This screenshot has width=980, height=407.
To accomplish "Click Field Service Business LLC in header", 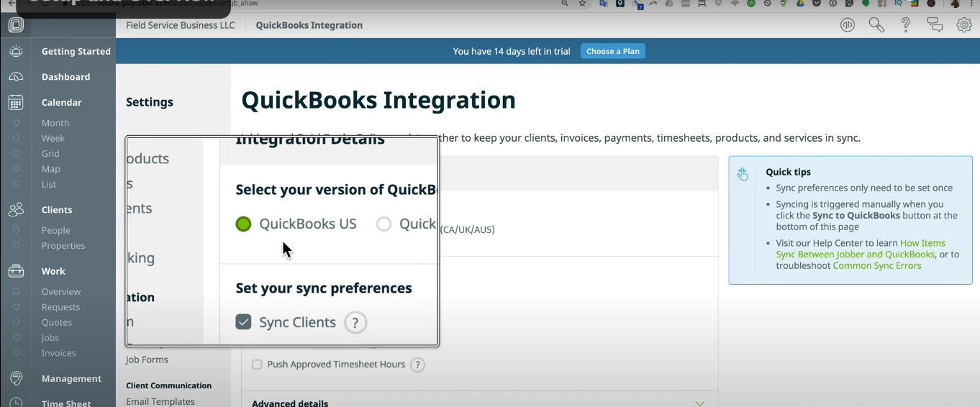I will [181, 25].
